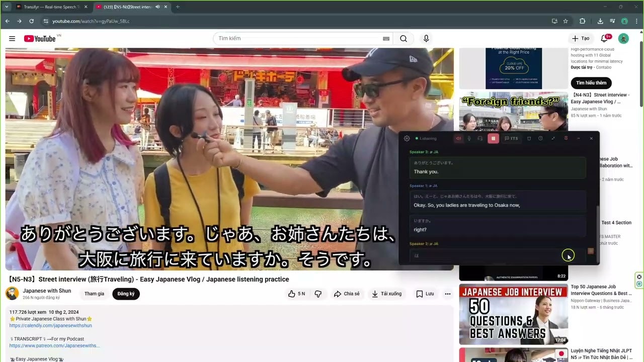The image size is (644, 362).
Task: Reload the current page
Action: (31, 21)
